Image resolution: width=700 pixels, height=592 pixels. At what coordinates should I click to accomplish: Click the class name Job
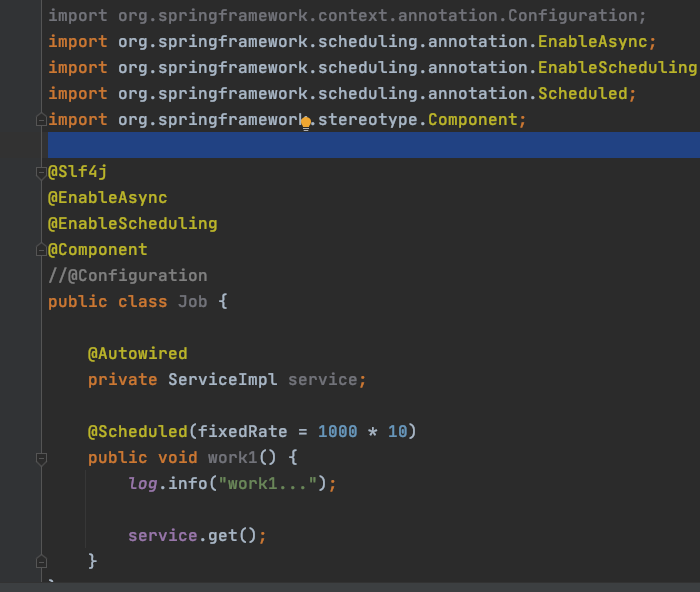[192, 302]
